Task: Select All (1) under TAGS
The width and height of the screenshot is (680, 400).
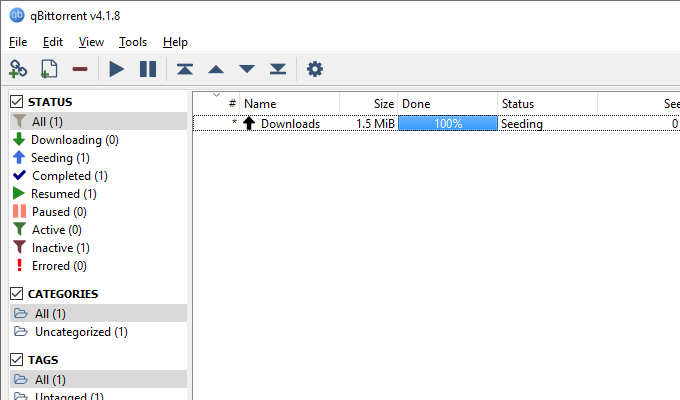Action: [x=98, y=379]
